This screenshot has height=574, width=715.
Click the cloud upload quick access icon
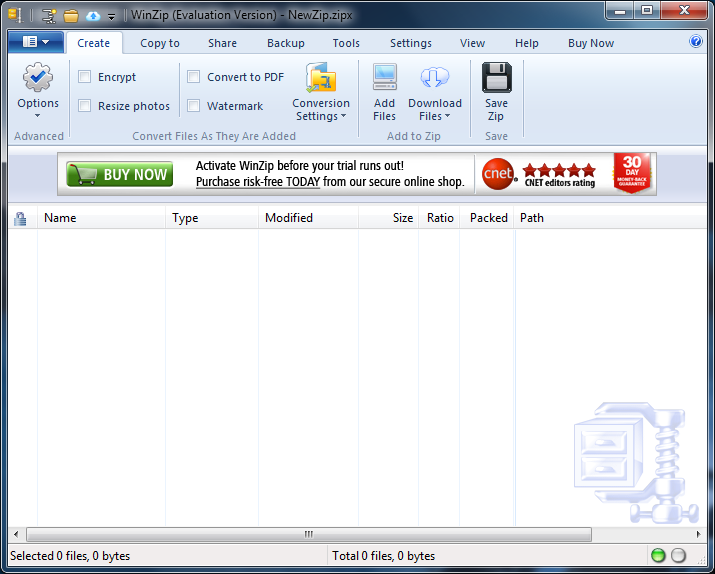pos(93,16)
